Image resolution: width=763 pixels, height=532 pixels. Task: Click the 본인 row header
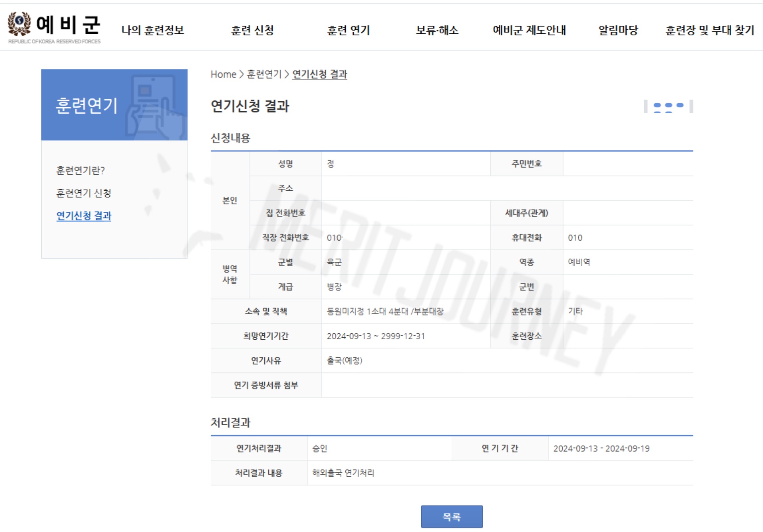click(x=230, y=201)
